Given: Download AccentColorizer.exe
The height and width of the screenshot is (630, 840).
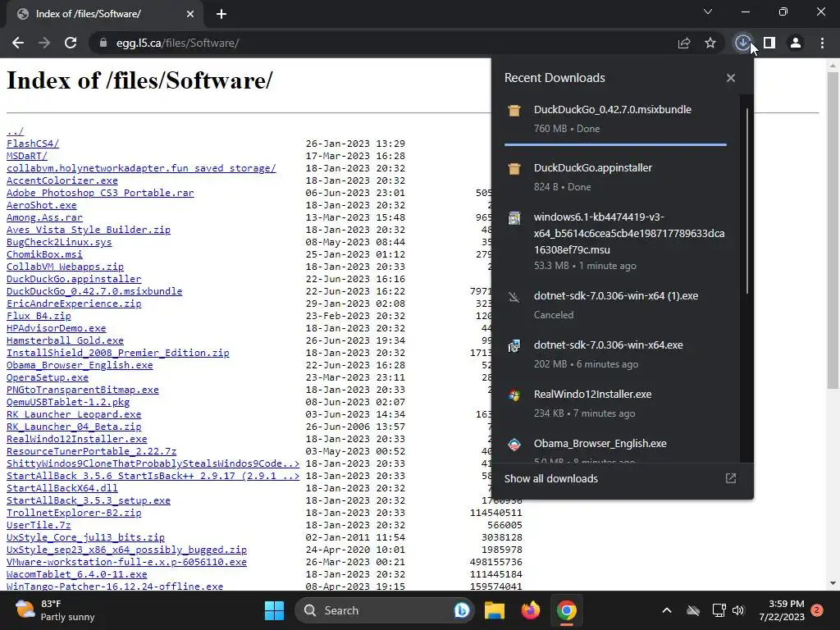Looking at the screenshot, I should point(62,180).
